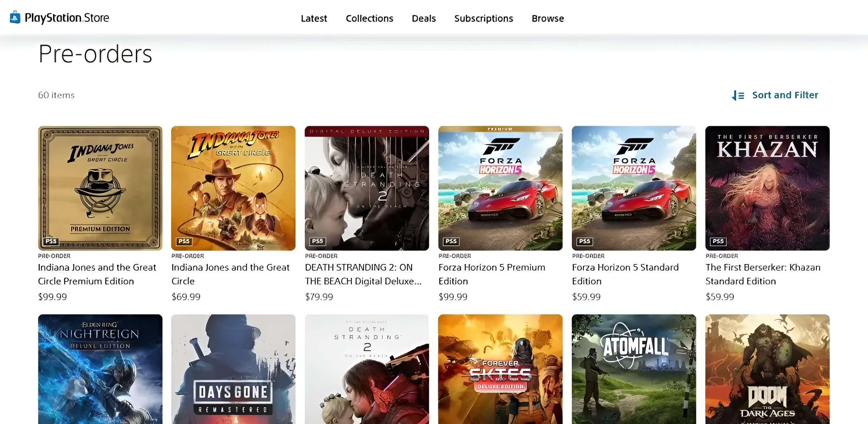868x424 pixels.
Task: Open The First Berserker: Khazan Standard Edition
Action: pyautogui.click(x=763, y=274)
